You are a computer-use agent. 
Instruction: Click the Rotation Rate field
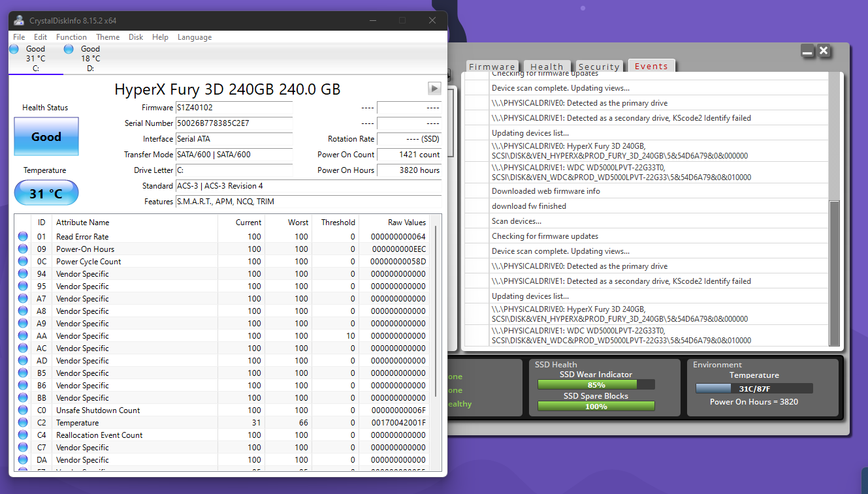pos(410,139)
